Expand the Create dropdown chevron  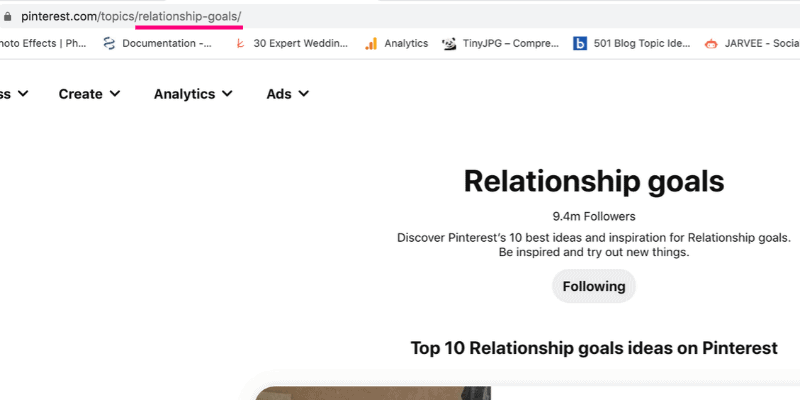(115, 93)
